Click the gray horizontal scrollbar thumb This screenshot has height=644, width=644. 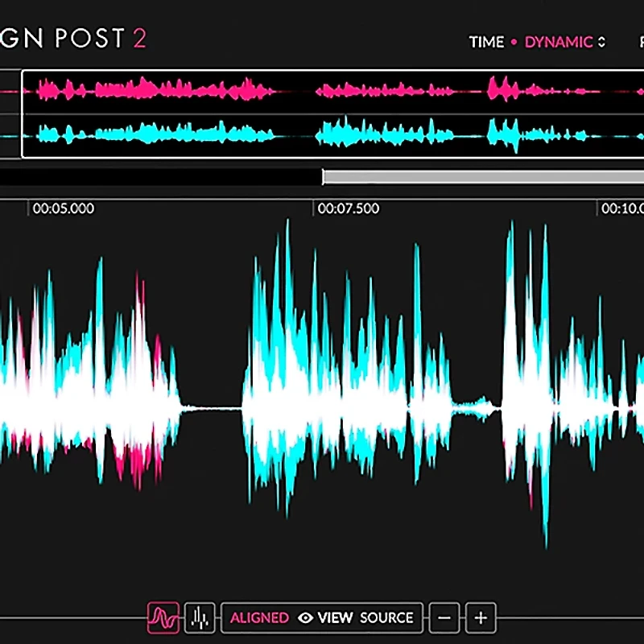[483, 176]
